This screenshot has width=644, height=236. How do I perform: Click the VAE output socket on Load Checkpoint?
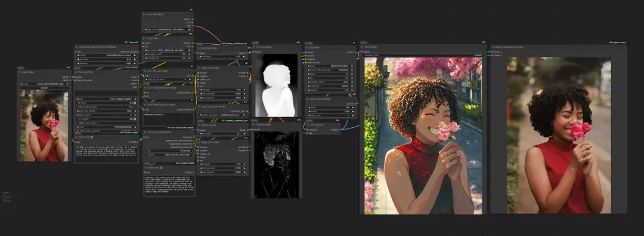pyautogui.click(x=192, y=26)
